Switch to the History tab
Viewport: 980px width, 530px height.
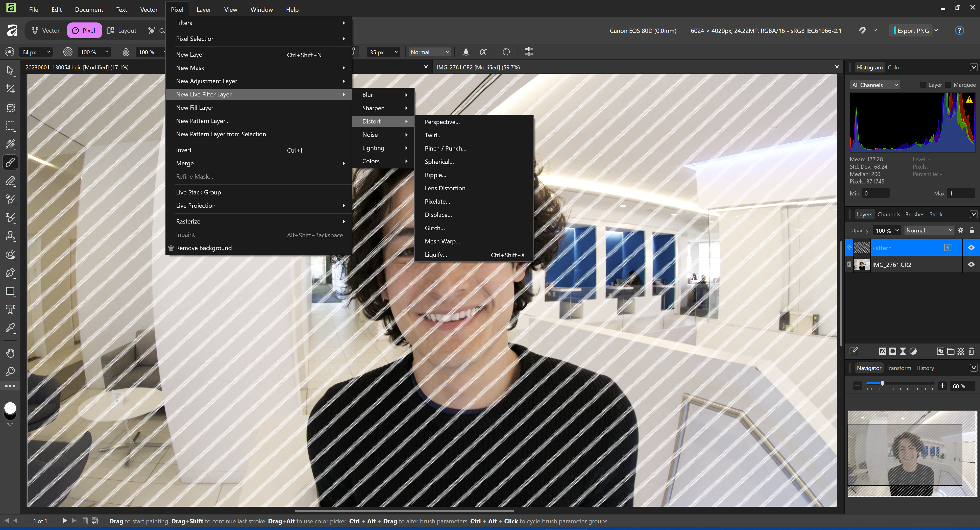click(925, 368)
